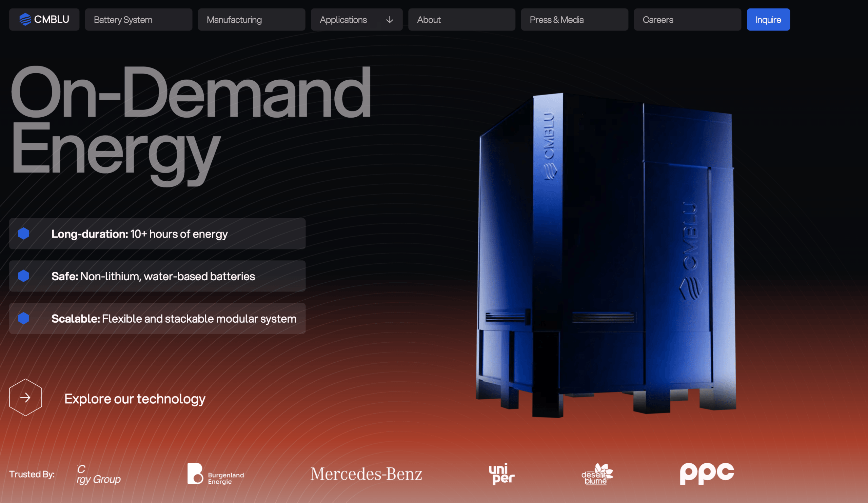Open the Battery System page
868x503 pixels.
pos(138,20)
